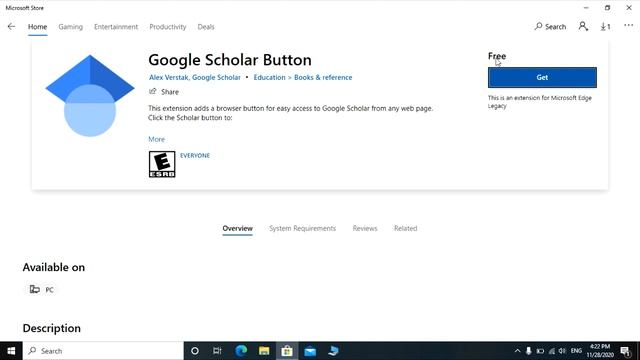Switch to the Gaming tab
This screenshot has width=640, height=360.
click(x=70, y=27)
